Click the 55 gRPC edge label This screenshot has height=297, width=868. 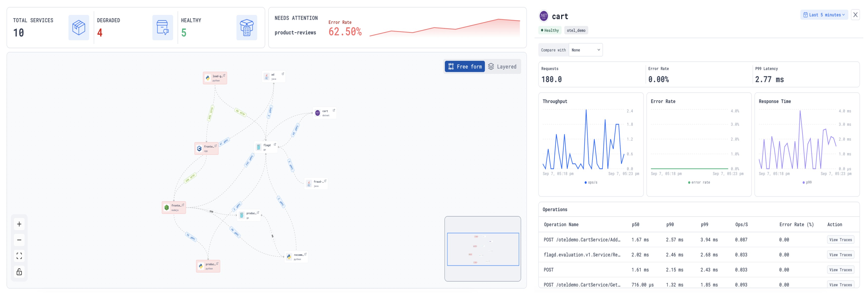click(x=191, y=237)
